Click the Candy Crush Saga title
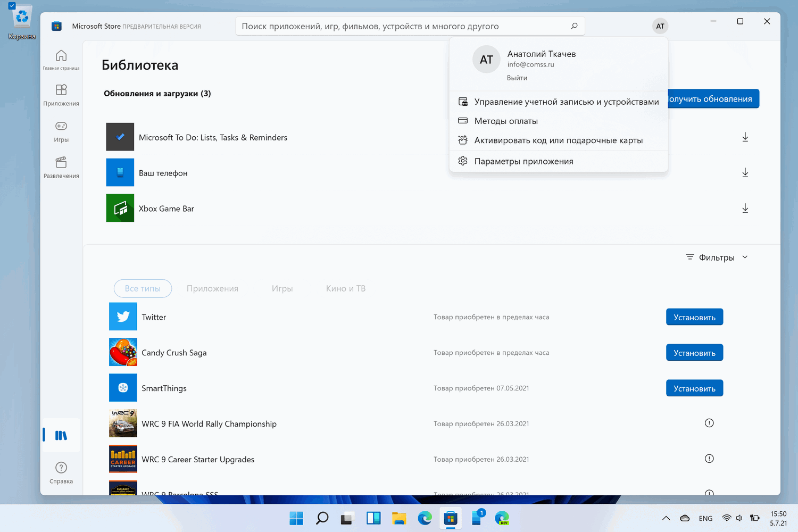Image resolution: width=798 pixels, height=532 pixels. tap(174, 353)
